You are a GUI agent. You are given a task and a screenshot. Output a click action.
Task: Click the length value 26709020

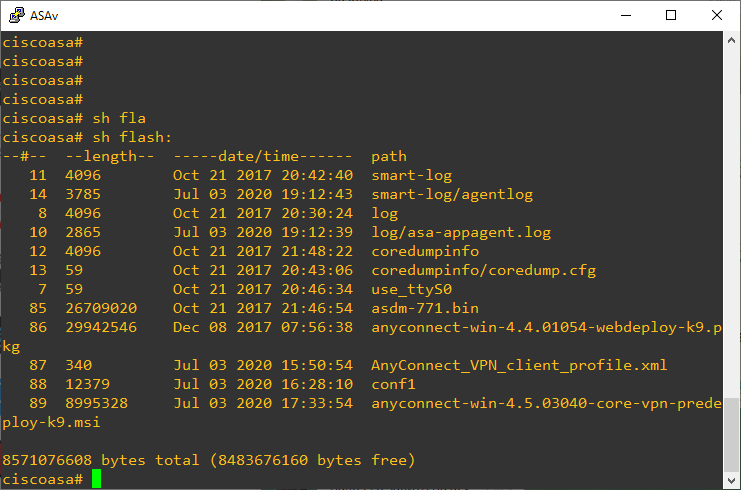pyautogui.click(x=101, y=308)
